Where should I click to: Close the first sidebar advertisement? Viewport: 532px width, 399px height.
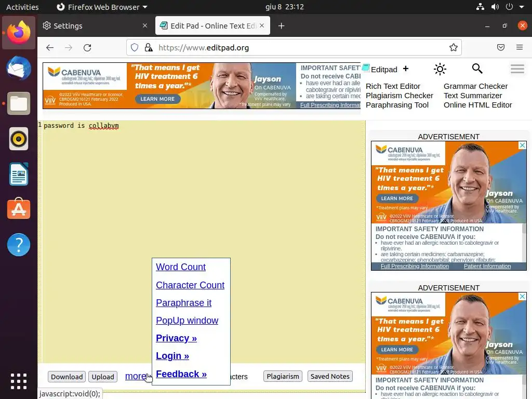522,145
